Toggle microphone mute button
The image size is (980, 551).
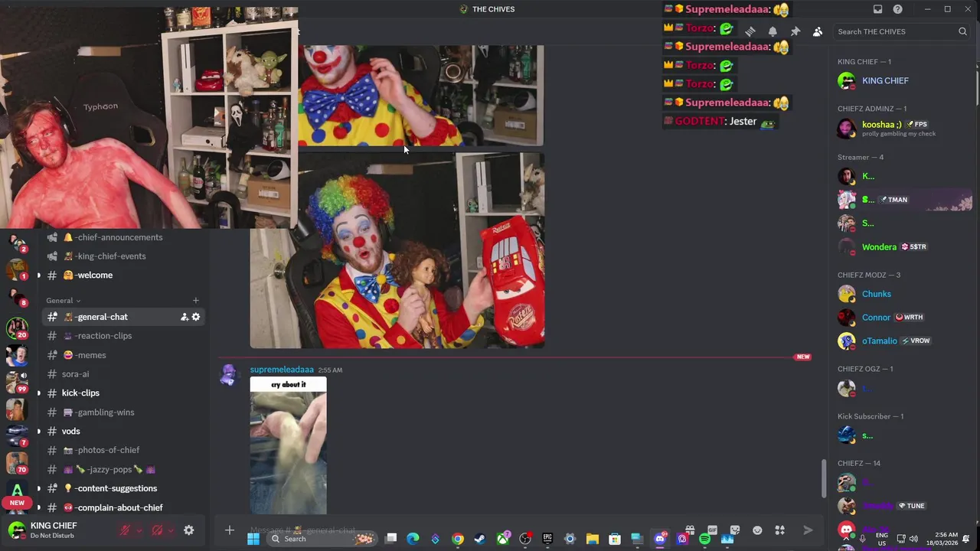click(125, 530)
